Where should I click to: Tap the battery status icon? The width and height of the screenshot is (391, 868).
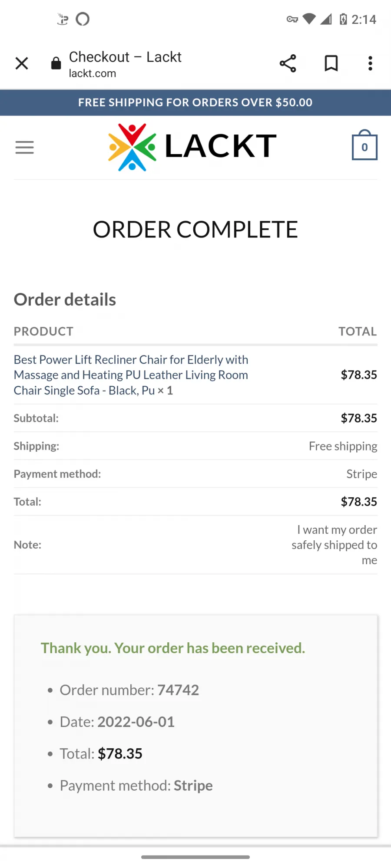tap(343, 19)
